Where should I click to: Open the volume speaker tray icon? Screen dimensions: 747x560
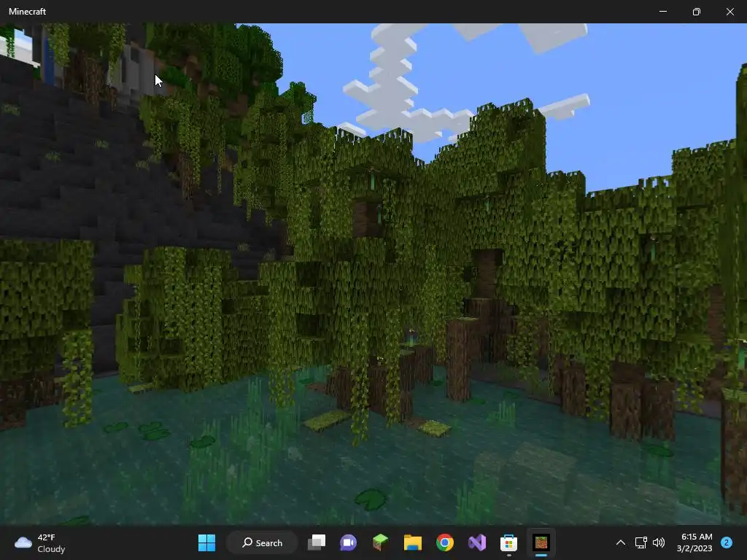(659, 542)
